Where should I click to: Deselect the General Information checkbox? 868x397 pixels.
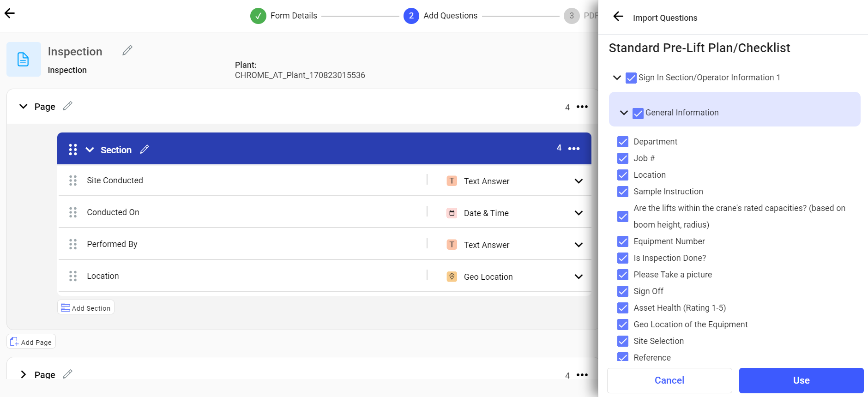click(x=638, y=113)
